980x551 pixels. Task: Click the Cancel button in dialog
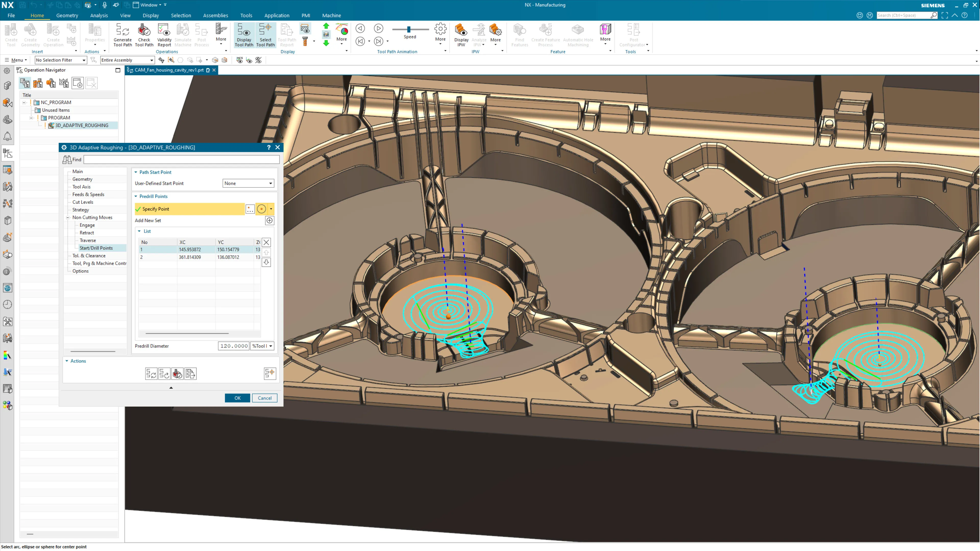pos(264,398)
